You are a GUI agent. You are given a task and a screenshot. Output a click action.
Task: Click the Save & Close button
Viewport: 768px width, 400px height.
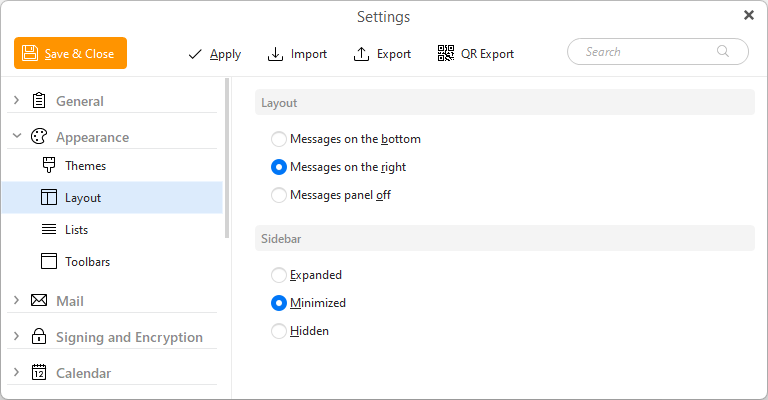70,53
